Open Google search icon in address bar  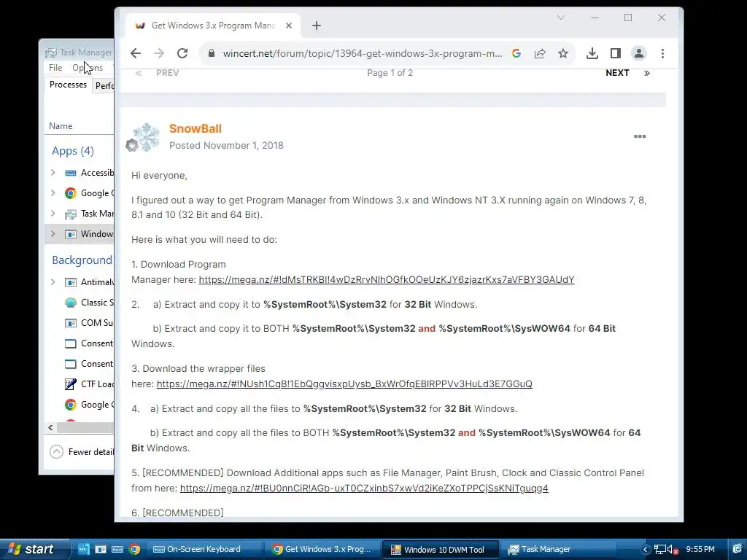tap(516, 53)
